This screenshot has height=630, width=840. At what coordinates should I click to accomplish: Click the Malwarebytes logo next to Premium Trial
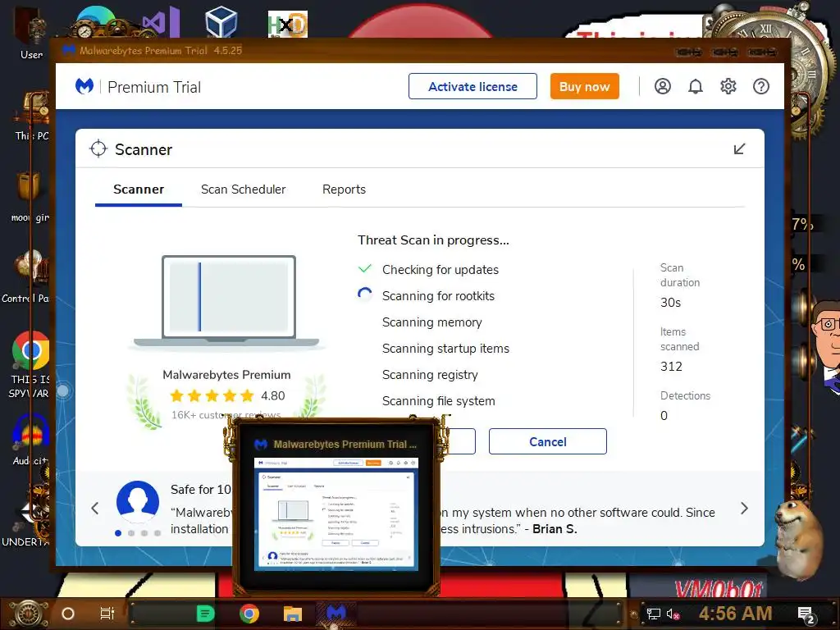click(84, 86)
